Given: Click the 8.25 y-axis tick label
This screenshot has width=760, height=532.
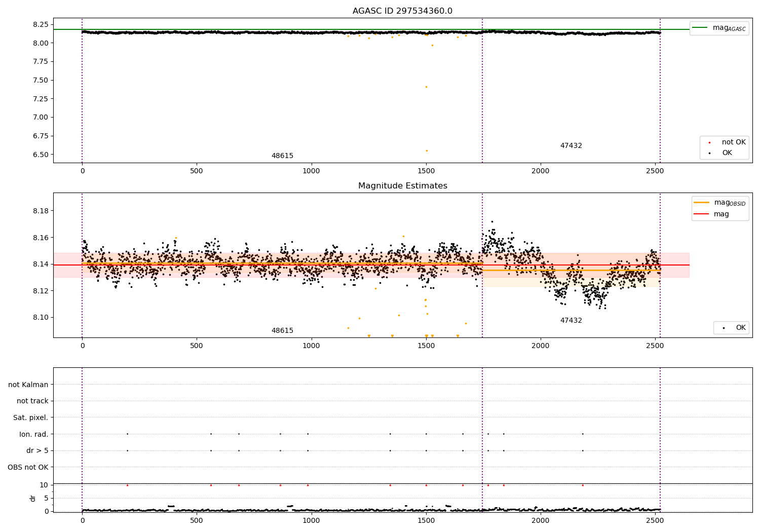Looking at the screenshot, I should point(40,24).
